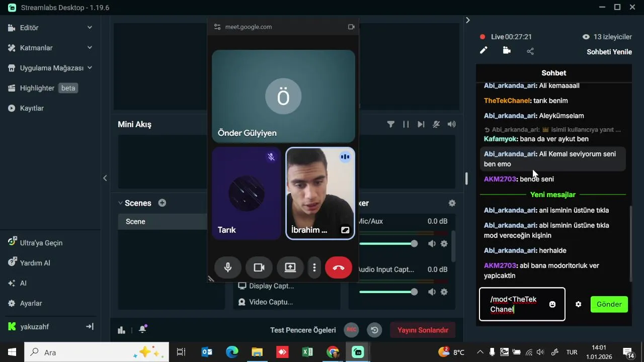Open Windows Start menu

point(12,352)
